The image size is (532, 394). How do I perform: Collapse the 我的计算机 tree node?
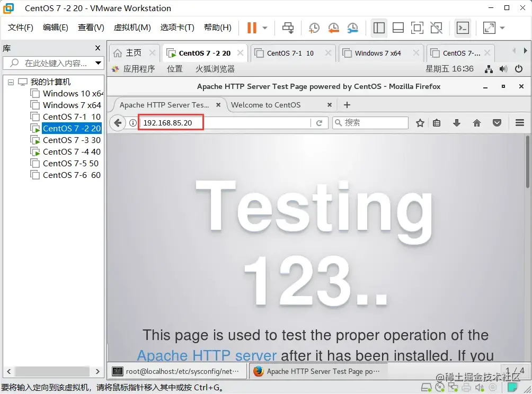11,82
